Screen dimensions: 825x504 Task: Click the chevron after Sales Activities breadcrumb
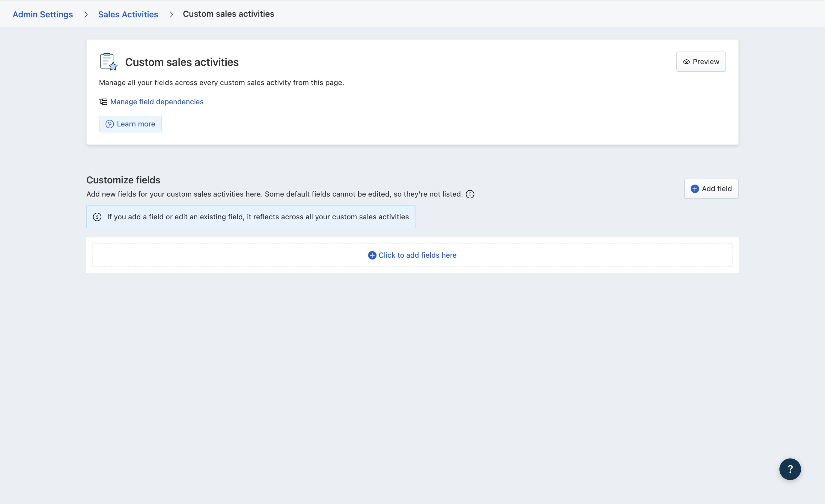[x=171, y=14]
